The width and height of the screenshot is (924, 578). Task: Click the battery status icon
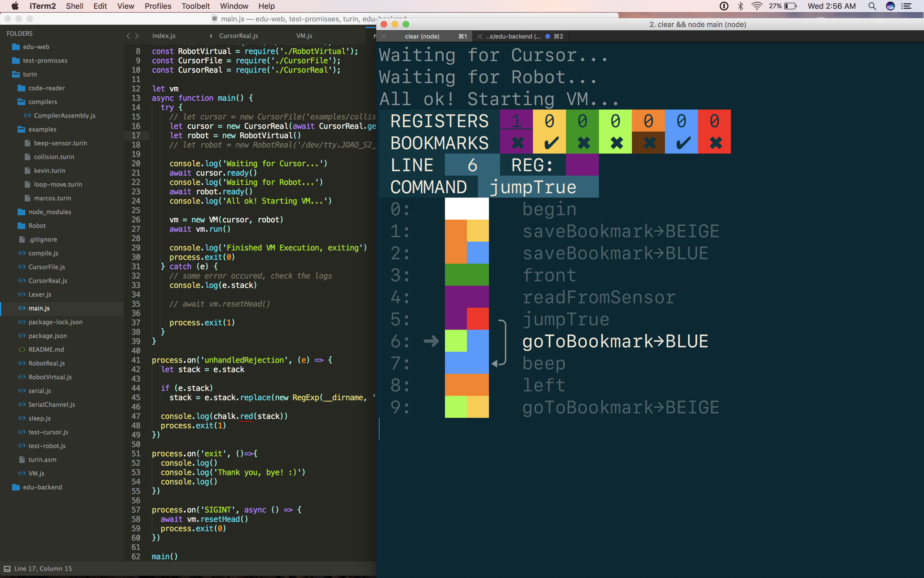[x=783, y=6]
